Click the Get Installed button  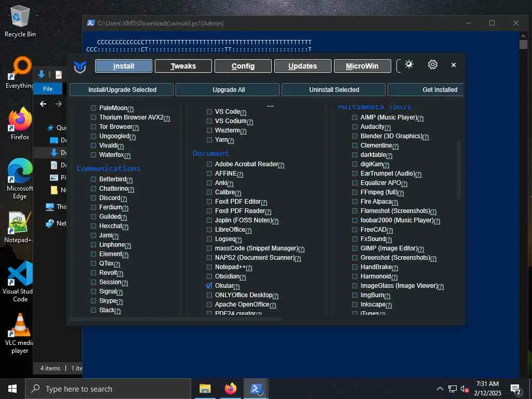click(426, 90)
